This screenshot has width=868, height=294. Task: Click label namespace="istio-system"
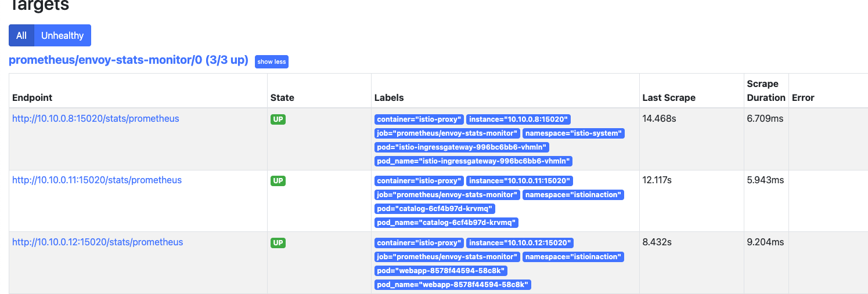tap(573, 133)
